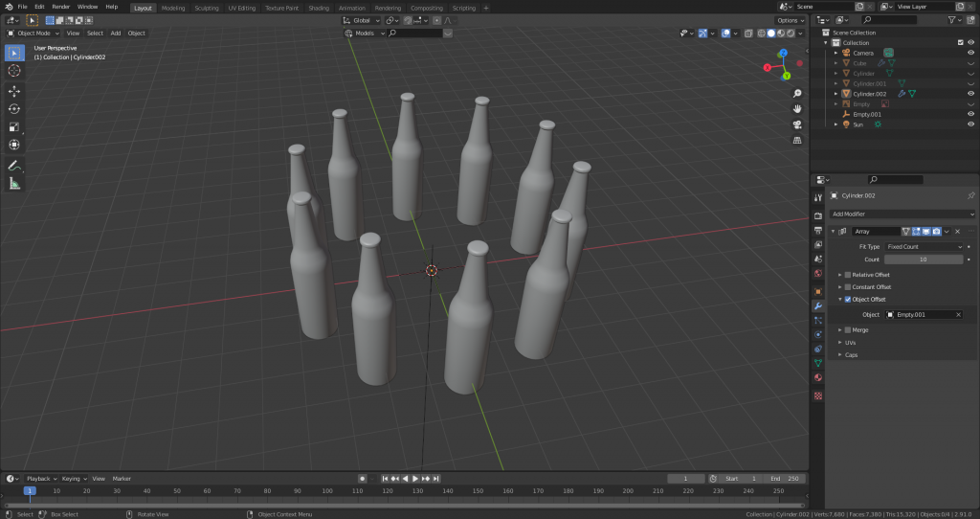Open the World properties tab icon
Viewport: 980px width, 519px height.
(x=818, y=273)
